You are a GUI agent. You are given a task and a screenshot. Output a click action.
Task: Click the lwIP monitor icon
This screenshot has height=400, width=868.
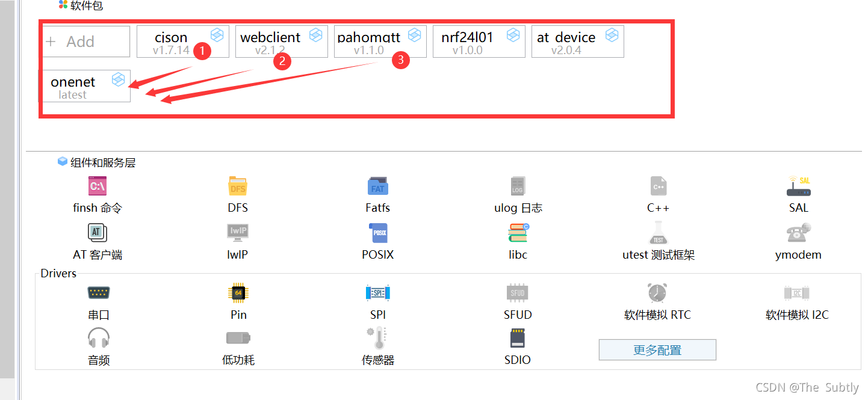(x=238, y=232)
